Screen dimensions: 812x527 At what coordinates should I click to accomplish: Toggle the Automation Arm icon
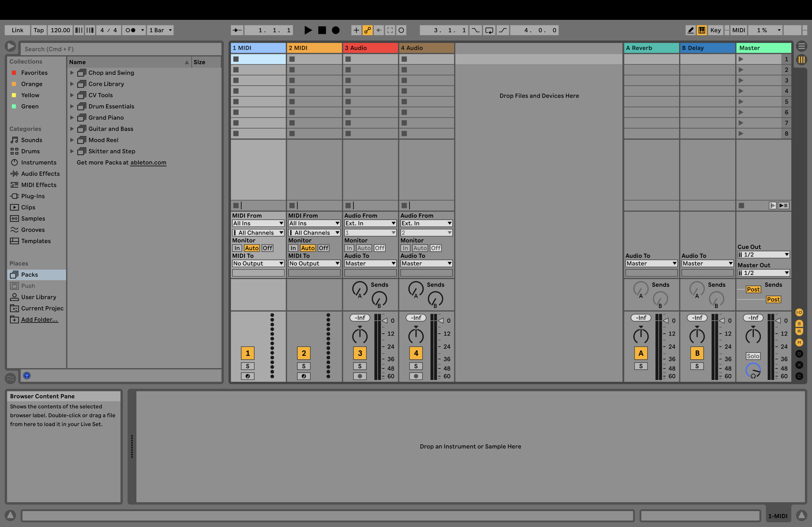(367, 30)
